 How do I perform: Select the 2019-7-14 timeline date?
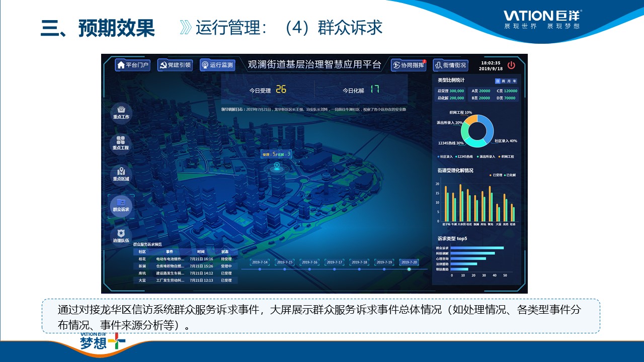260,262
